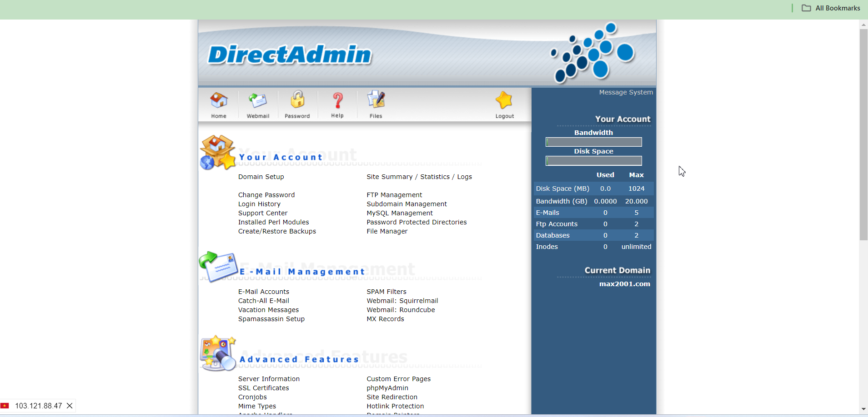Open Mime Types

[x=257, y=406]
